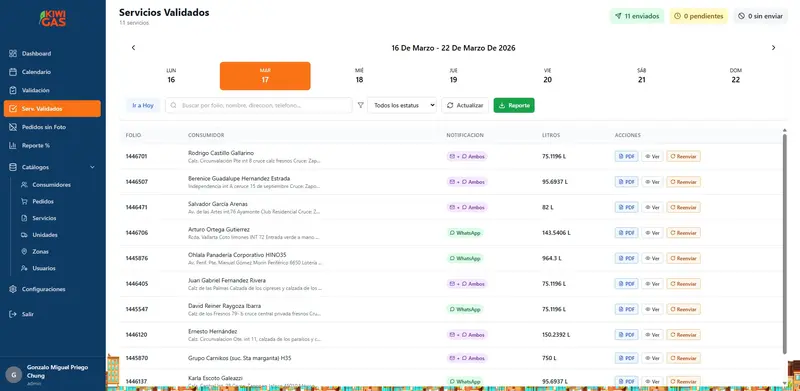Viewport: 800px width, 391px height.
Task: Select Lunes 16 day tab
Action: pyautogui.click(x=171, y=76)
